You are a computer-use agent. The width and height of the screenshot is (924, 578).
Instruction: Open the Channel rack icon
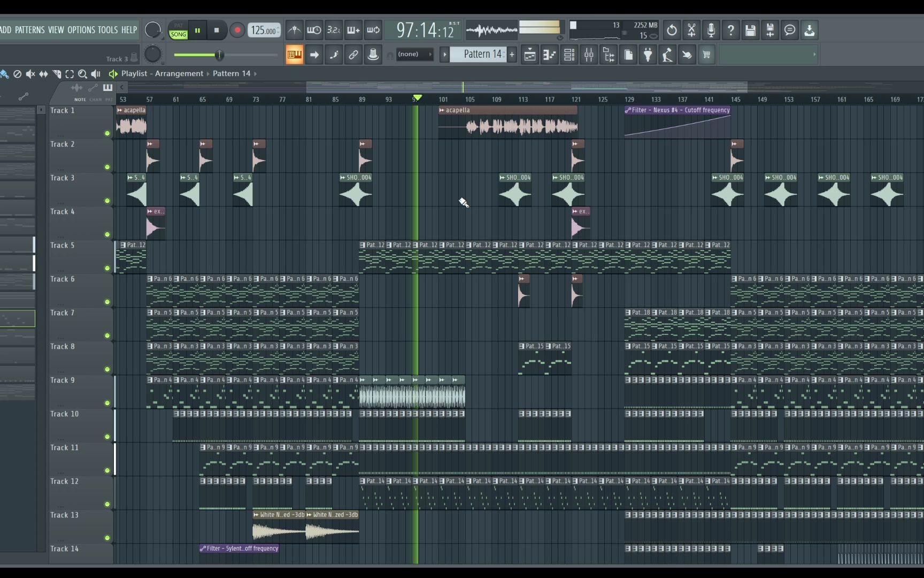pyautogui.click(x=569, y=55)
